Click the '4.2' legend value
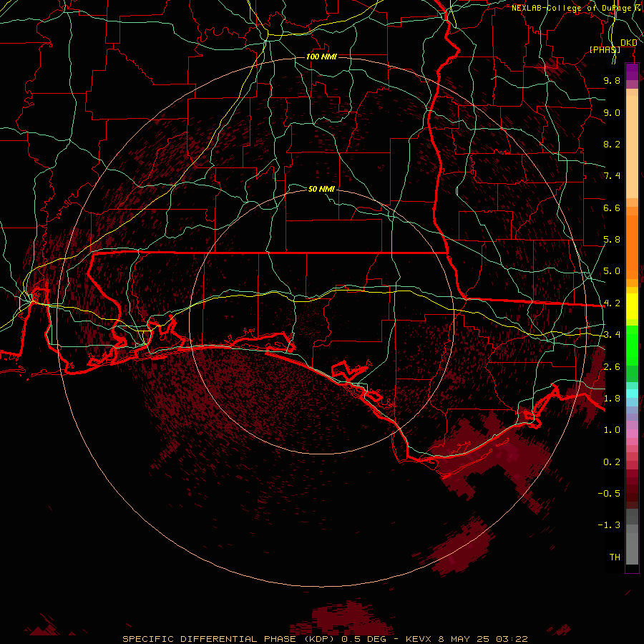Viewport: 644px width, 644px height. click(612, 303)
